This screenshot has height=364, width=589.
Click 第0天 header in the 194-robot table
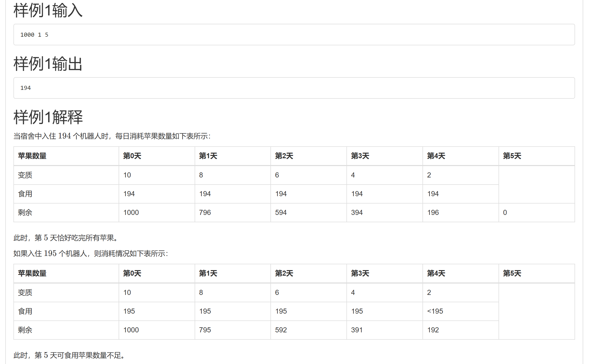(132, 156)
